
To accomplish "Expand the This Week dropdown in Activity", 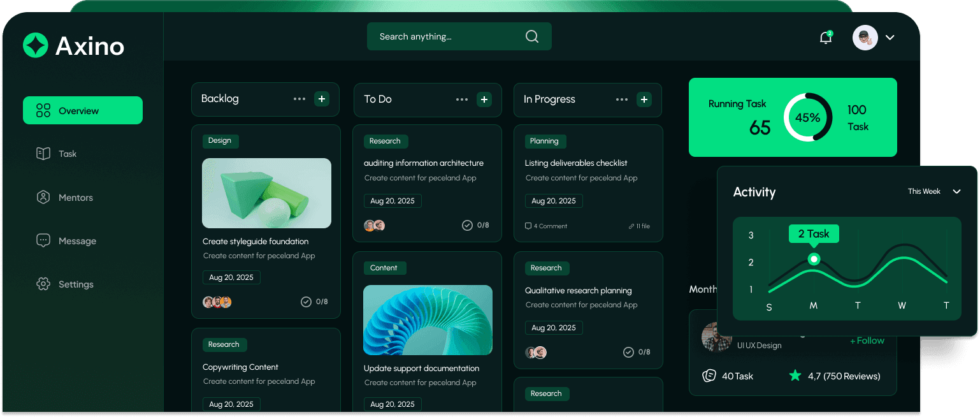I will point(956,191).
